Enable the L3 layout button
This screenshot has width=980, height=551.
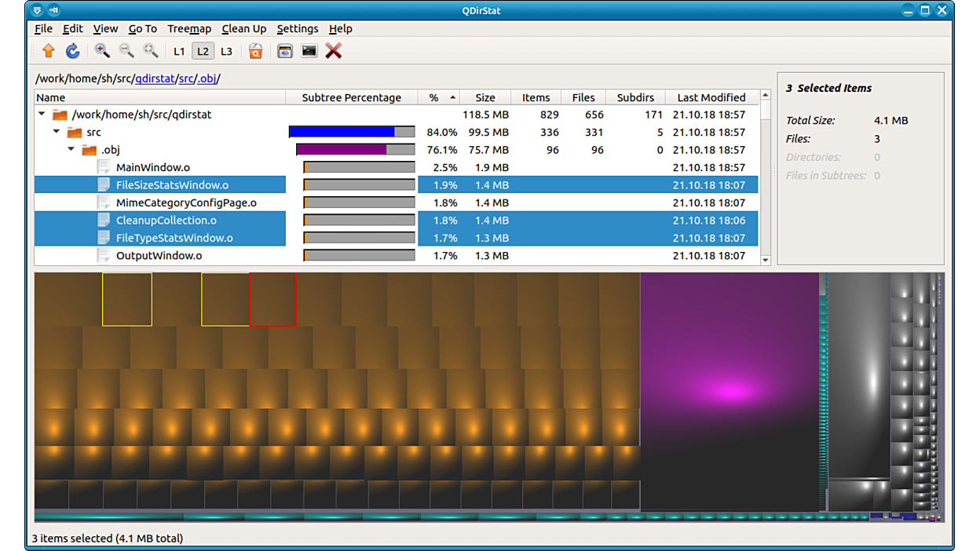click(226, 51)
